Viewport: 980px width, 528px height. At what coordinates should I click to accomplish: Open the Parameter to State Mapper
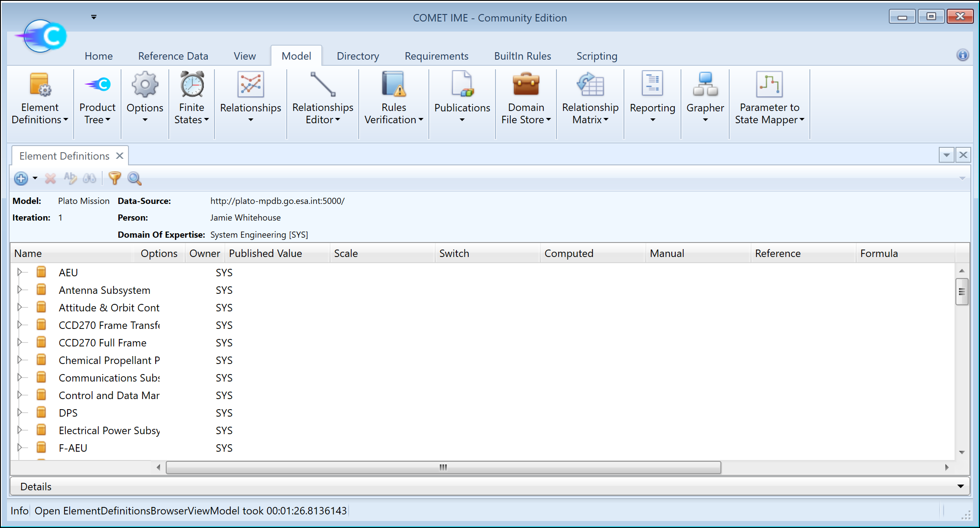(x=769, y=101)
